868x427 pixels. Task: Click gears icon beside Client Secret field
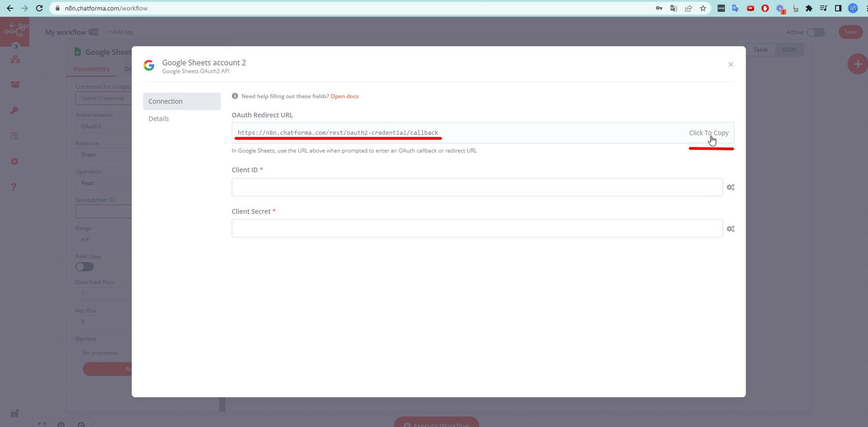731,229
